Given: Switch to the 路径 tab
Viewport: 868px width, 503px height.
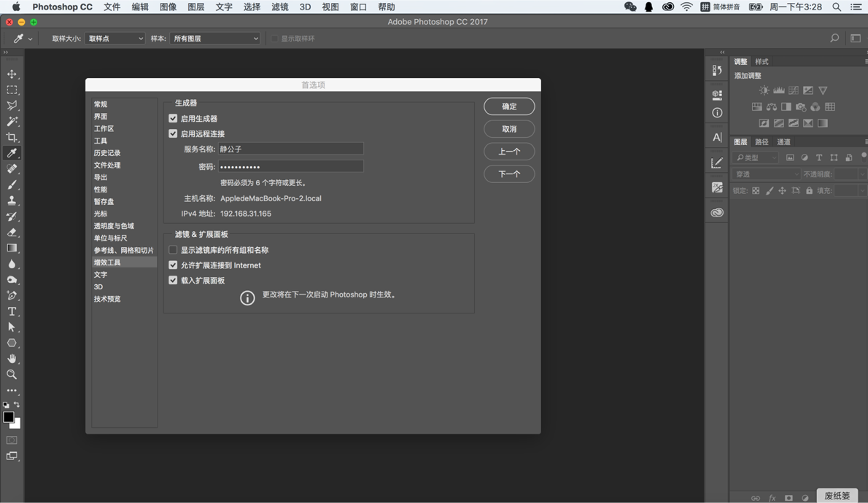Looking at the screenshot, I should coord(762,141).
